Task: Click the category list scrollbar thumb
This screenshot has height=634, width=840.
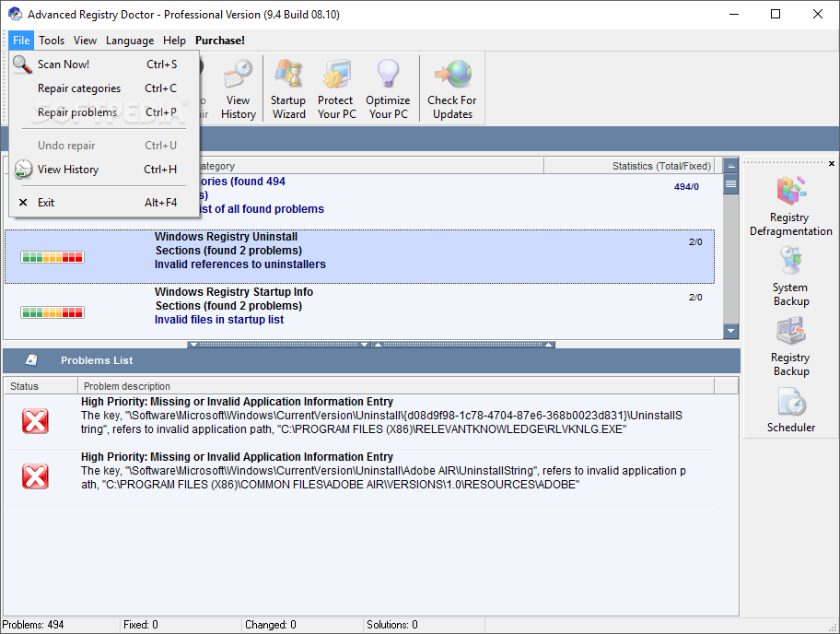Action: point(730,184)
